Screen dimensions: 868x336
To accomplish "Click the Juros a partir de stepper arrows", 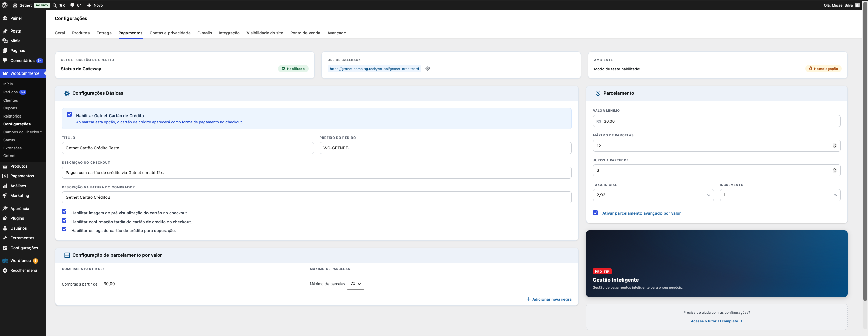I will point(835,171).
